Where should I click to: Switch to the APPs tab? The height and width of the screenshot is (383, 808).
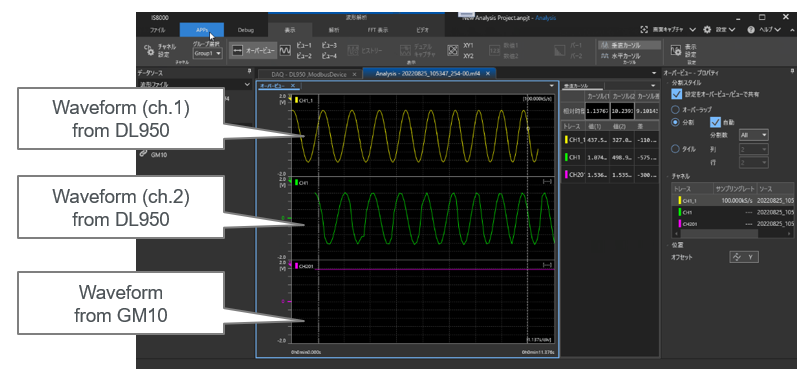[201, 30]
